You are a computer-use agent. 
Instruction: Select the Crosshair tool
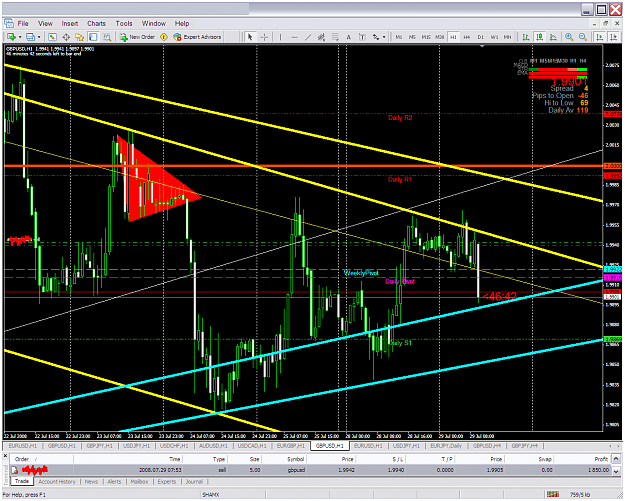[x=264, y=37]
